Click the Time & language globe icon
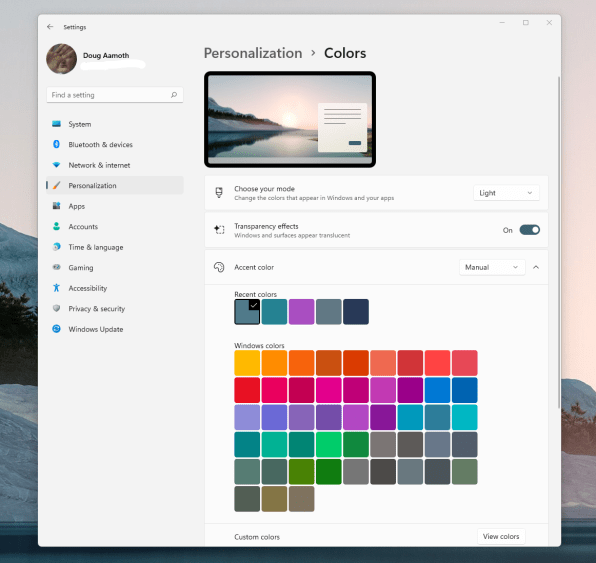The image size is (596, 563). click(x=57, y=247)
